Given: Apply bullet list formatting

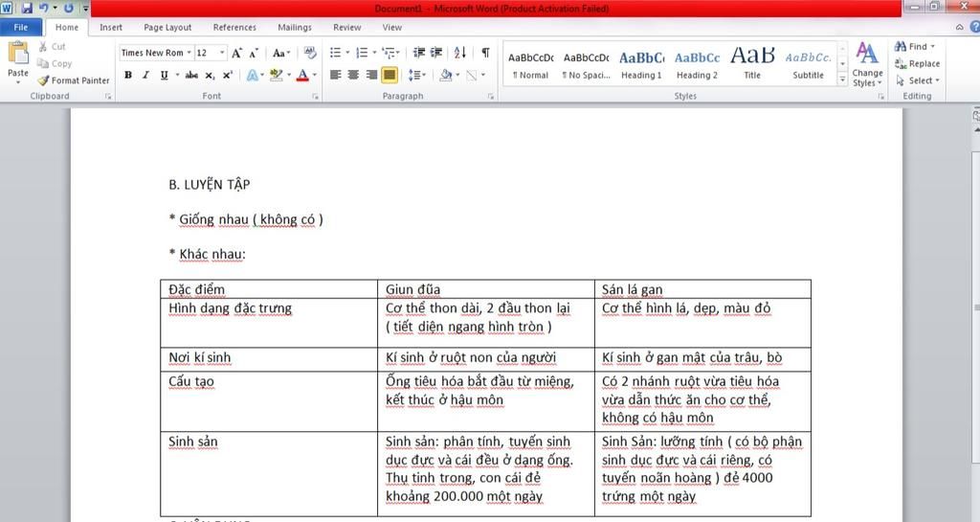Looking at the screenshot, I should (x=336, y=53).
